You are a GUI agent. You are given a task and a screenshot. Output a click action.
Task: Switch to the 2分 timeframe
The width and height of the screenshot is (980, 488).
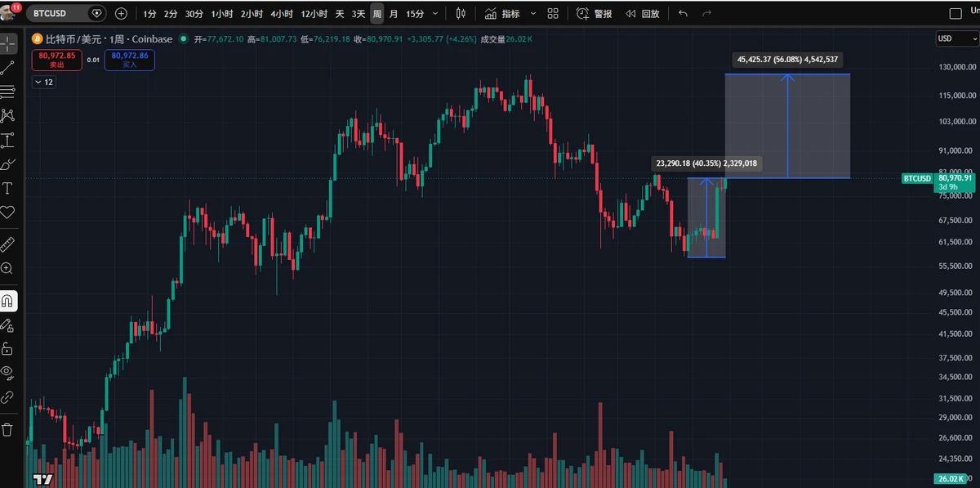[x=170, y=14]
